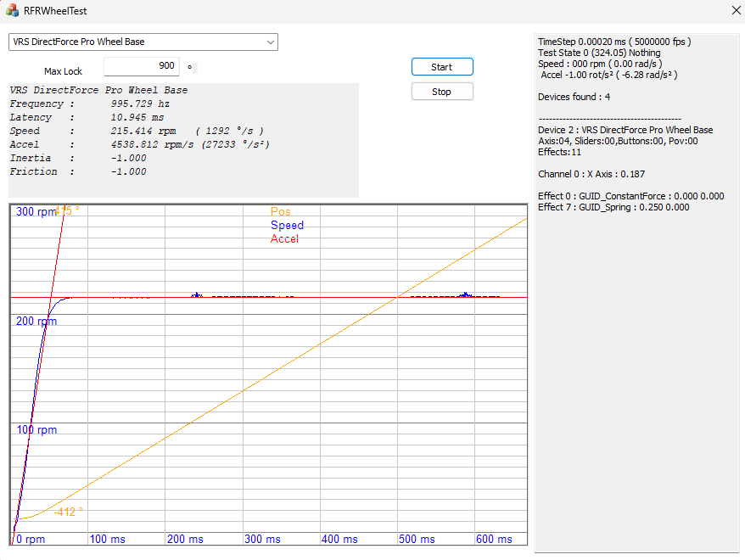
Task: Click the Max Lock label
Action: (63, 71)
